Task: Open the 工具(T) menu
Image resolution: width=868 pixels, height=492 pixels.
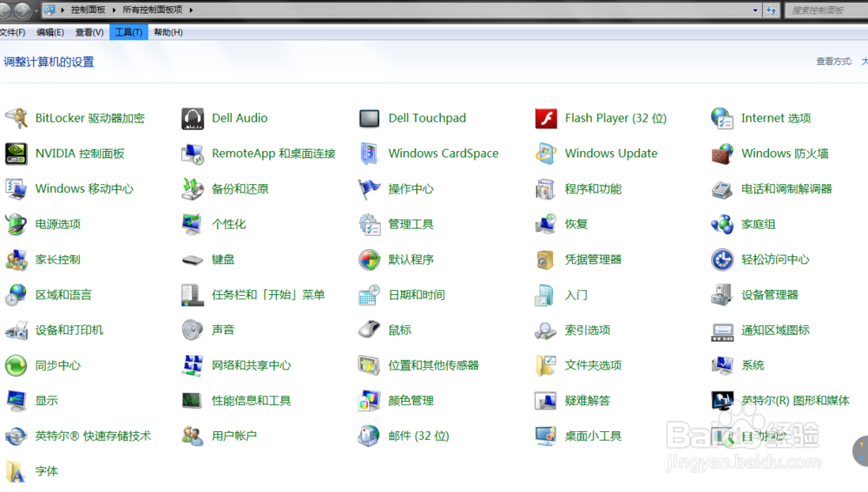Action: pyautogui.click(x=128, y=32)
